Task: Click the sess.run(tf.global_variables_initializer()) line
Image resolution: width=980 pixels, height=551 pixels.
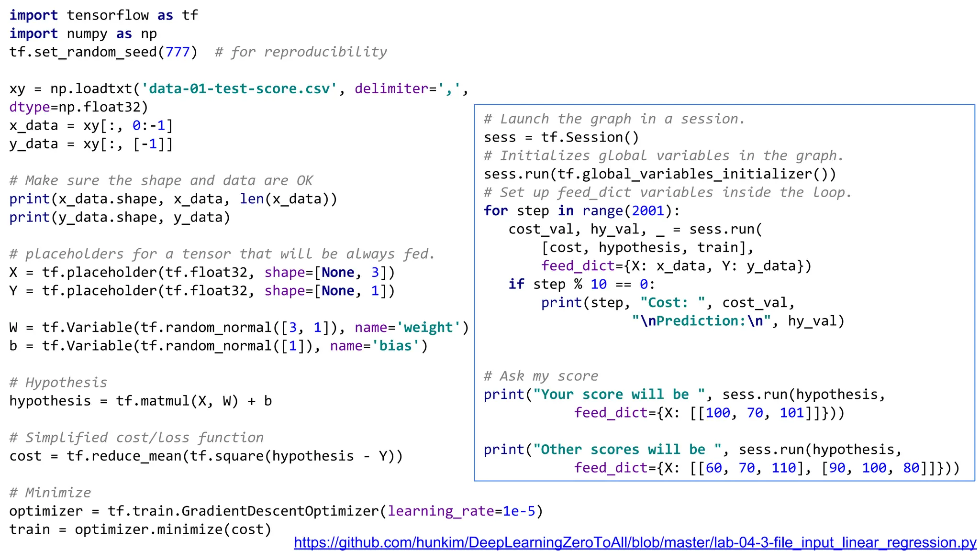Action: coord(660,174)
